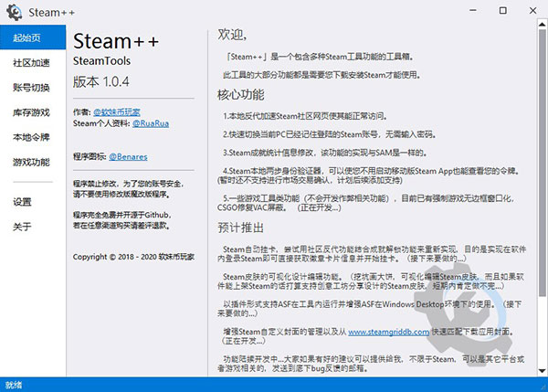Open the 社区加速 sidebar section
The image size is (548, 392).
click(x=33, y=63)
